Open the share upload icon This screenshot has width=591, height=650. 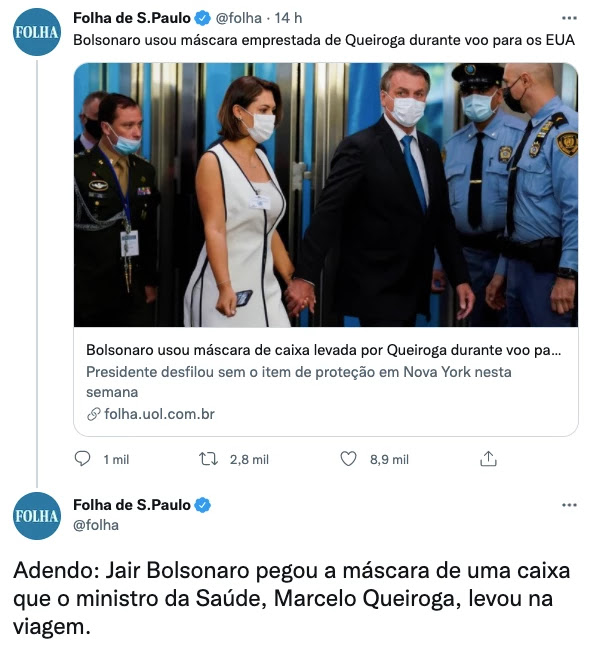[488, 458]
